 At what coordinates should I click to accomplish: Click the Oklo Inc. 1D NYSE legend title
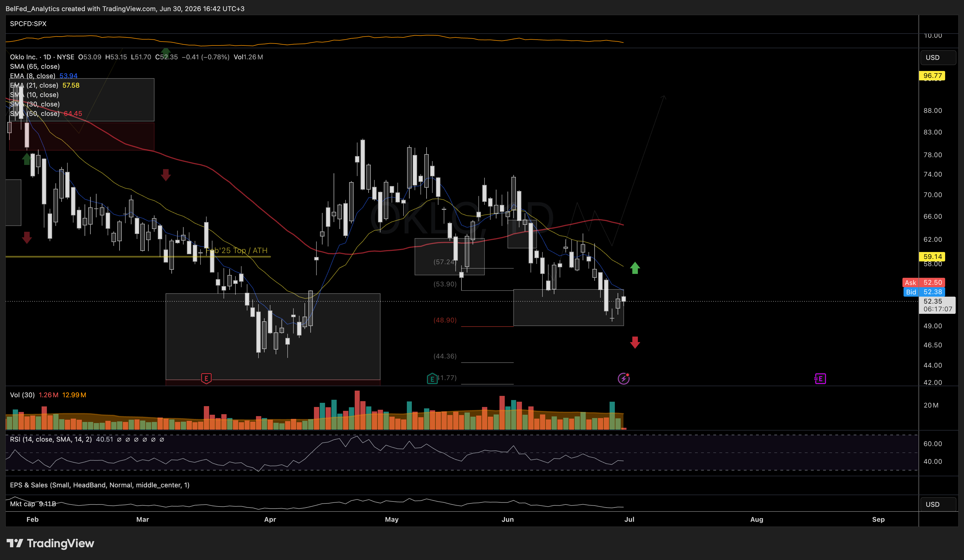(42, 57)
